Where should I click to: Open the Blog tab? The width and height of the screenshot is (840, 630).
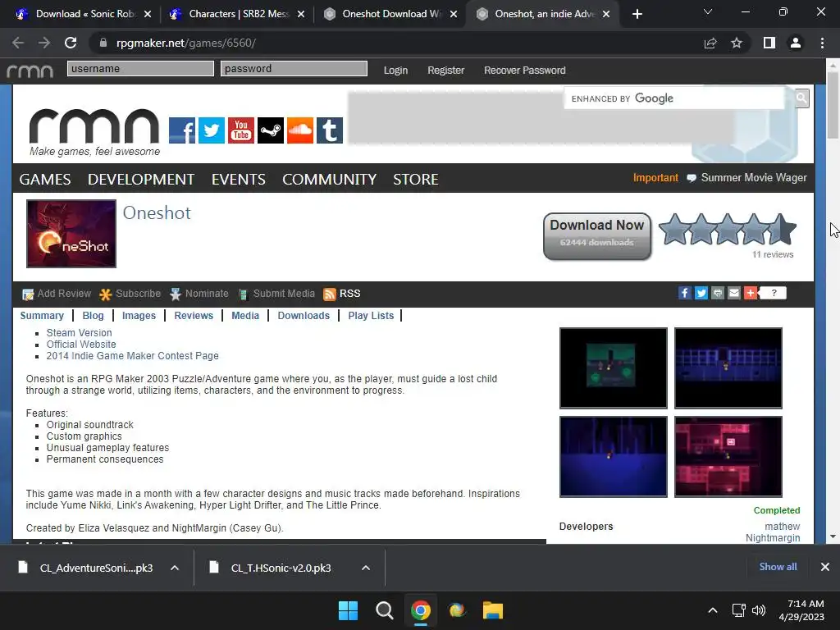click(x=94, y=316)
